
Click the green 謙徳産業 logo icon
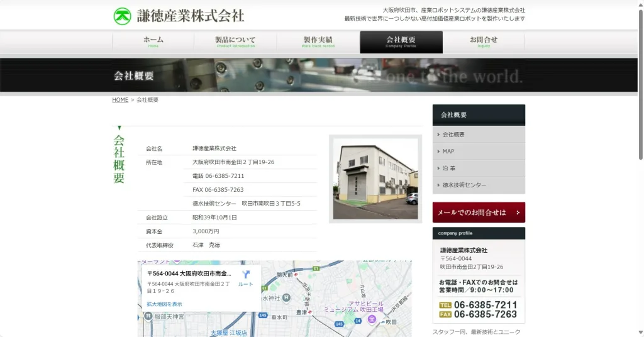point(122,16)
